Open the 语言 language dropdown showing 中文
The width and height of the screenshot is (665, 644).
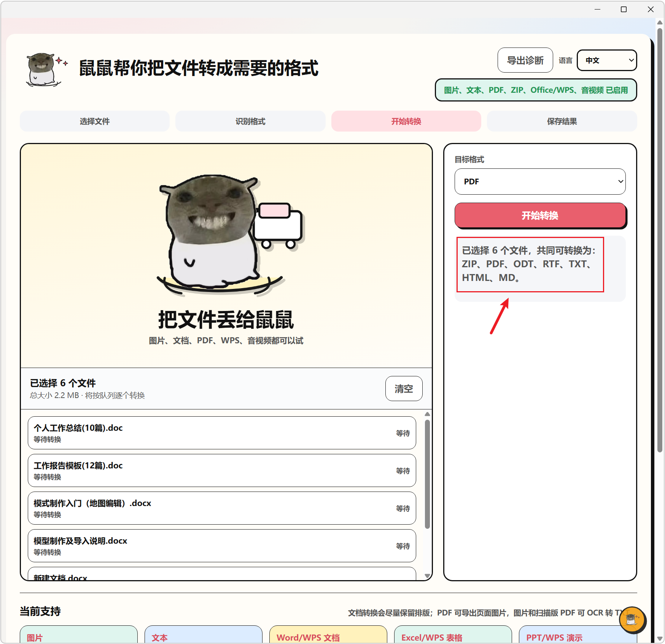point(607,60)
